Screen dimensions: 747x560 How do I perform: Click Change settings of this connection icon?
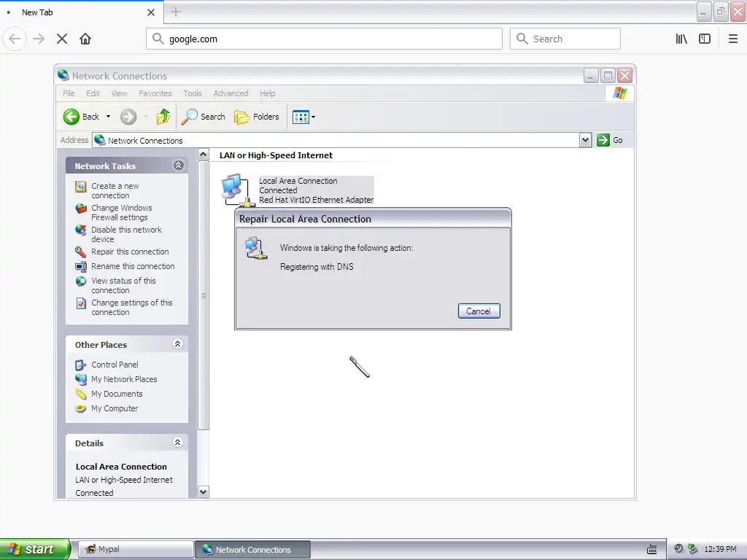point(81,303)
